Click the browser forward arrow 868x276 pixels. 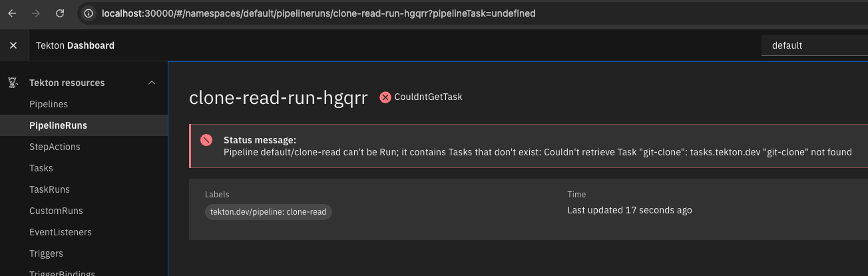[x=36, y=13]
